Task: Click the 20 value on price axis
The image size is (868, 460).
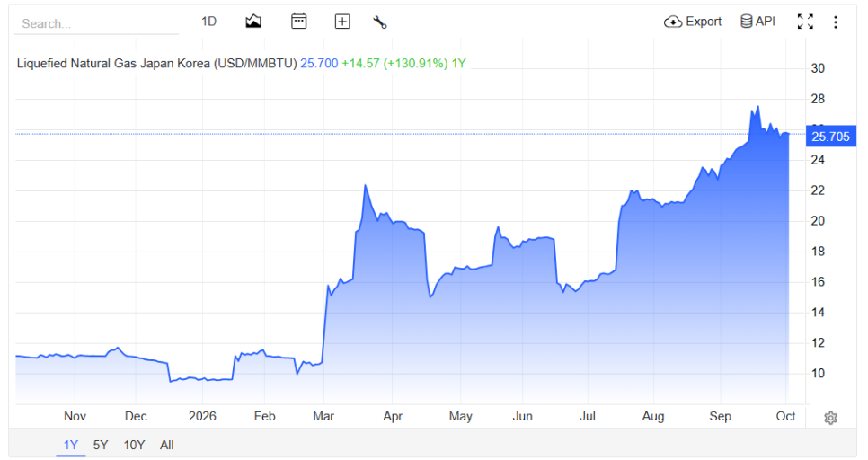Action: tap(818, 221)
